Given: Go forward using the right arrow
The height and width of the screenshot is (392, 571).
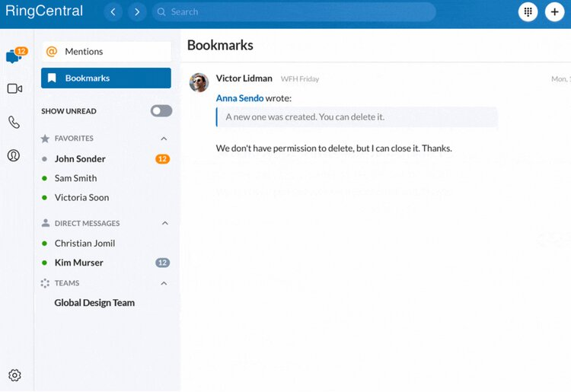Looking at the screenshot, I should (x=137, y=12).
